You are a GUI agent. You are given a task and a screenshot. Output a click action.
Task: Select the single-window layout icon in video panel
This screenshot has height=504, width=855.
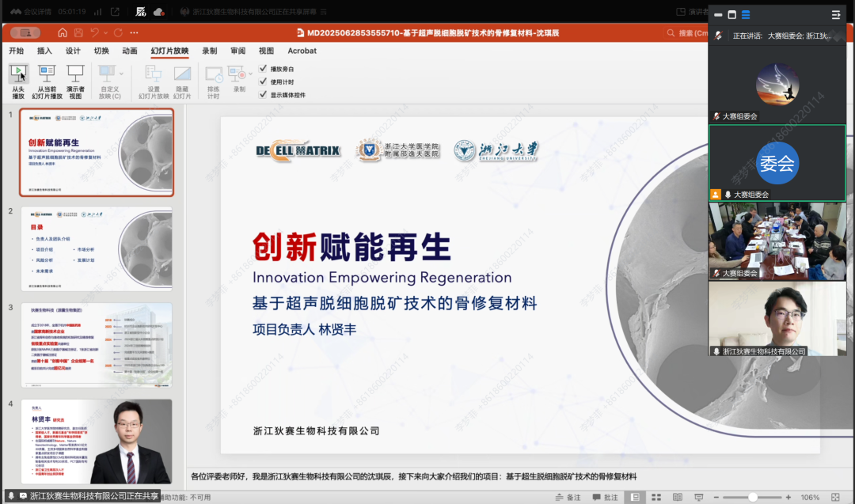tap(731, 15)
